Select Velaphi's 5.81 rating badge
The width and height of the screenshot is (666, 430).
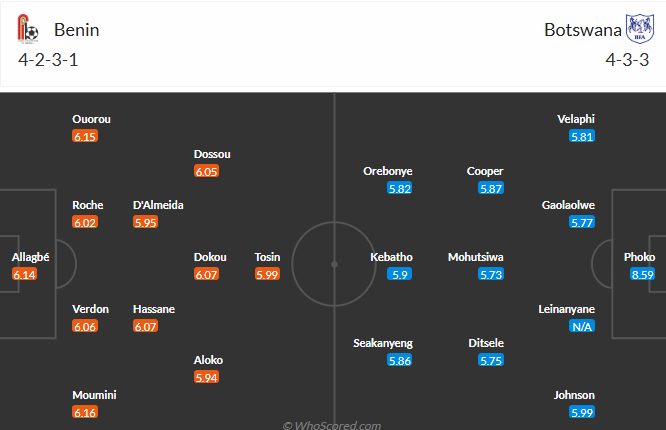click(582, 136)
